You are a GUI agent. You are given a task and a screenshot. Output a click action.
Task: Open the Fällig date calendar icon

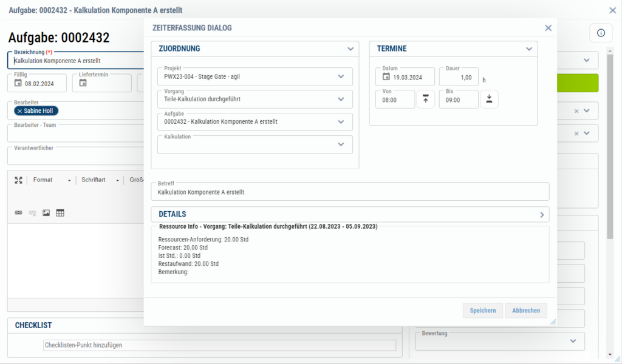coord(18,83)
